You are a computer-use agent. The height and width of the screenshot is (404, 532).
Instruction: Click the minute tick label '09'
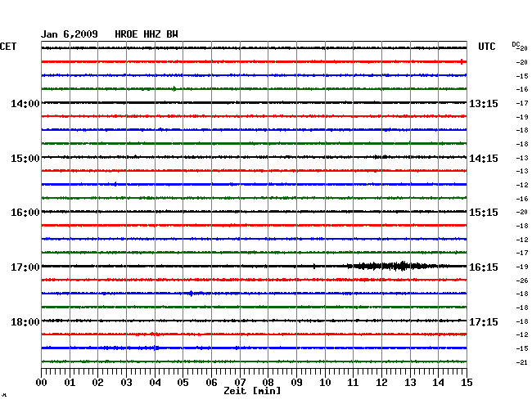coord(296,382)
